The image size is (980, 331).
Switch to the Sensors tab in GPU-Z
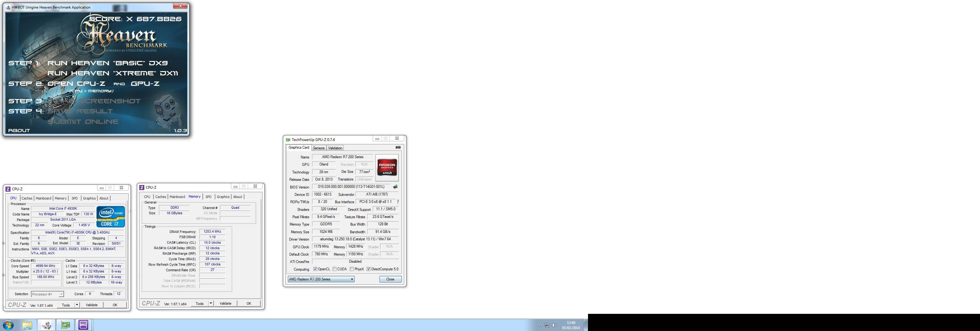coord(319,148)
